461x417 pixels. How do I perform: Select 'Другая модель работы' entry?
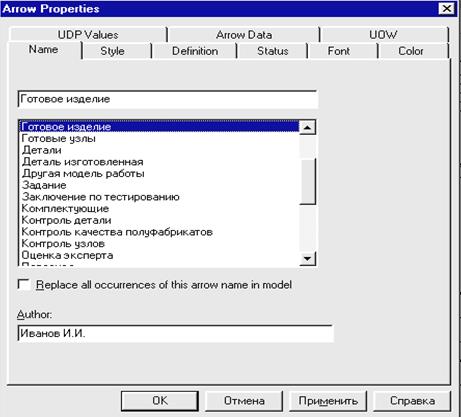(159, 173)
